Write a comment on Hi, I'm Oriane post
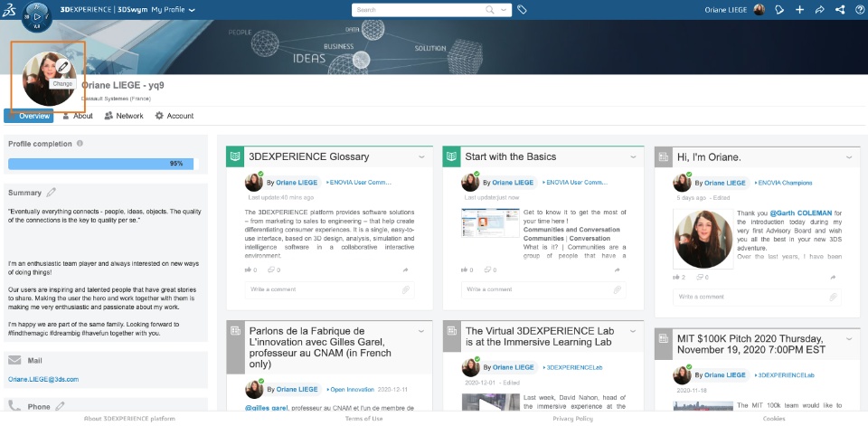Screen dimensions: 868x426 tap(757, 297)
